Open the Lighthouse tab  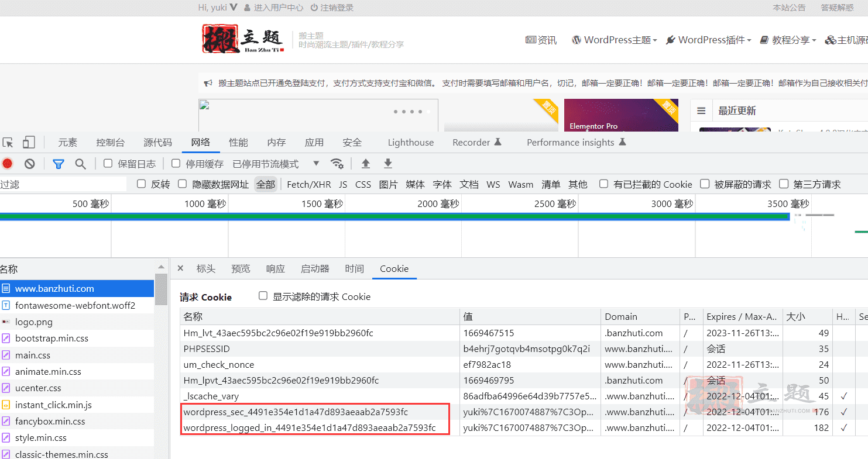[x=411, y=143]
